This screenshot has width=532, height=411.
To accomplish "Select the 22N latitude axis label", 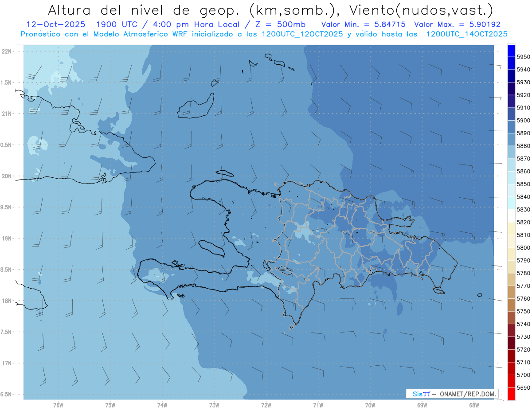I will point(8,51).
